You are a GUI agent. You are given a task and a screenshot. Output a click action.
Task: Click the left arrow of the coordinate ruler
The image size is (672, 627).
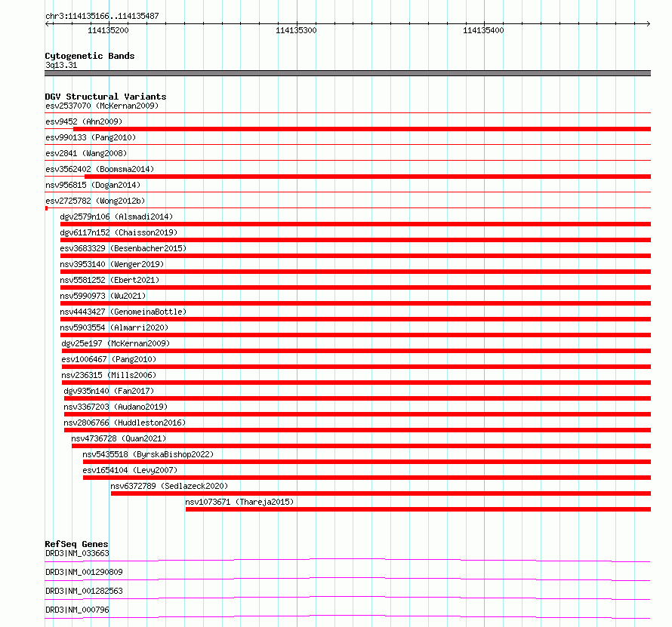(47, 23)
